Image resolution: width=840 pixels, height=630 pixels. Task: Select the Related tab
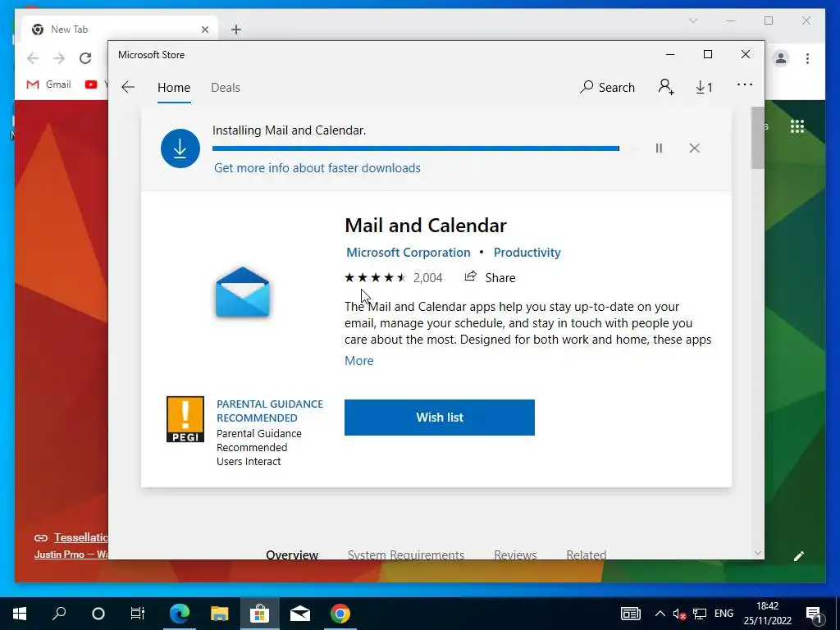[586, 555]
